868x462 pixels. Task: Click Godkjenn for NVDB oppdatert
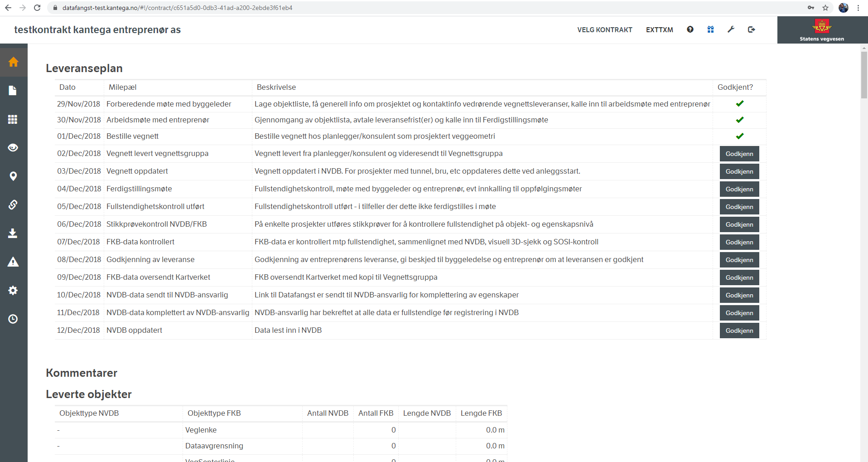[x=739, y=331]
